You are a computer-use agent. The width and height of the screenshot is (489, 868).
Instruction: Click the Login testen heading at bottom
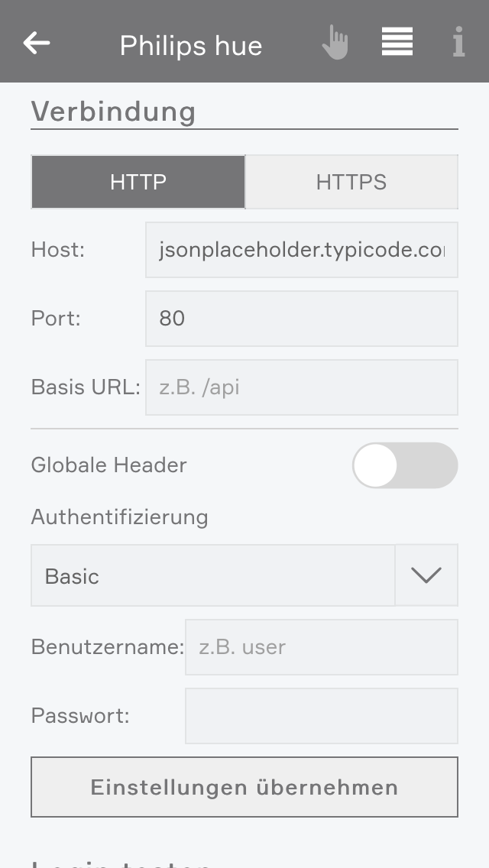tap(122, 862)
